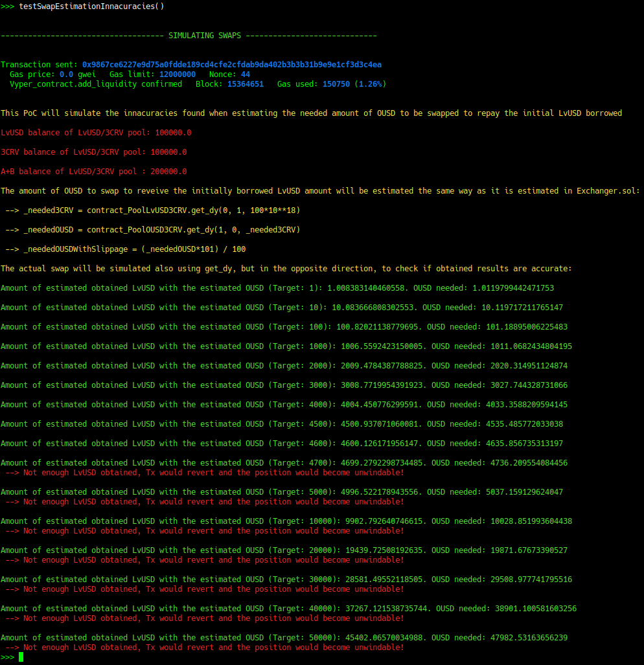
Task: Click the SIMULATING SWAPS header
Action: point(205,36)
